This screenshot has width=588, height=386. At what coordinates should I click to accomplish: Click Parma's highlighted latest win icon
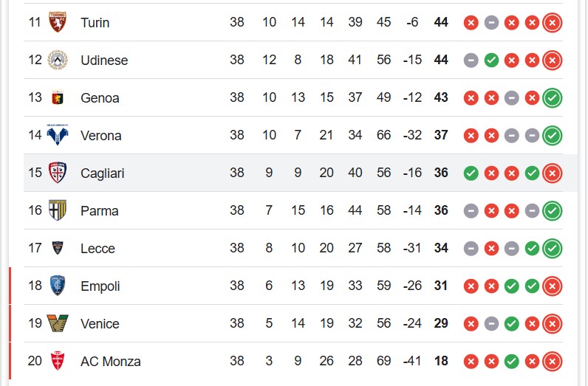[x=552, y=210]
